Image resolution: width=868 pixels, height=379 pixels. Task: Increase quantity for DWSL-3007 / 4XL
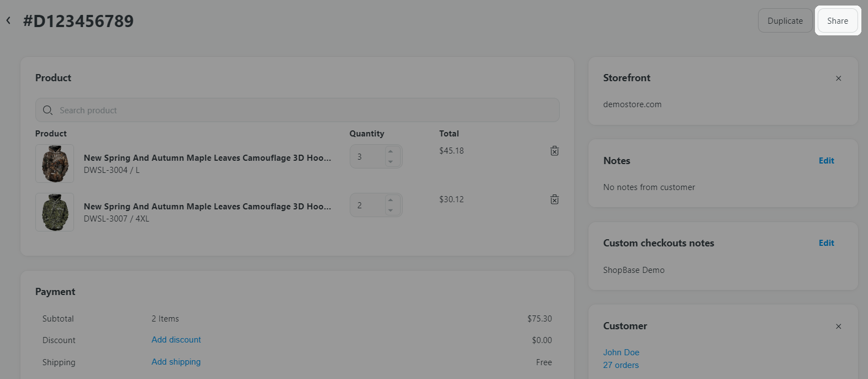pyautogui.click(x=391, y=200)
